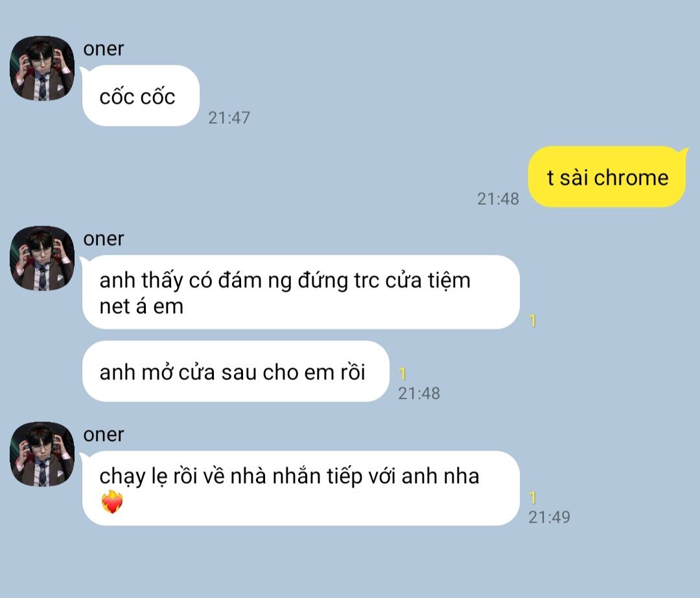The image size is (700, 598).
Task: Tap the 21:48 timestamp under "anh mở cửa" message
Action: pyautogui.click(x=419, y=394)
